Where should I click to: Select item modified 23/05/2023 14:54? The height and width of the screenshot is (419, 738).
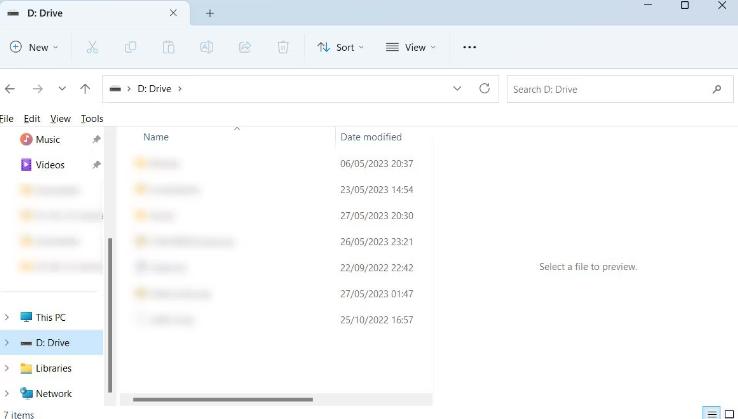[274, 189]
